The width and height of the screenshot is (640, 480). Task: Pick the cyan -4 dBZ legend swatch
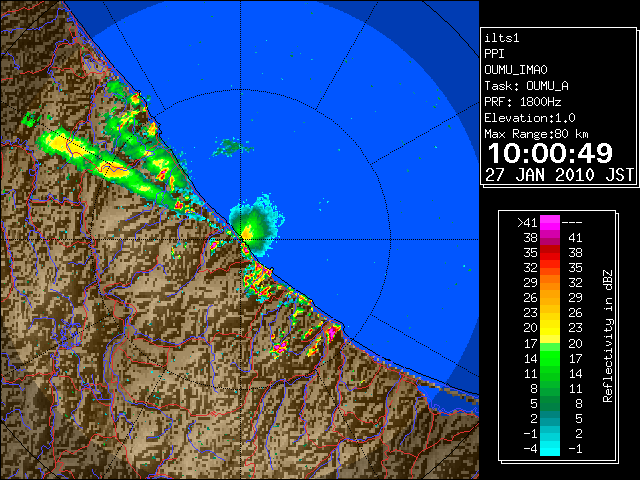pos(550,448)
